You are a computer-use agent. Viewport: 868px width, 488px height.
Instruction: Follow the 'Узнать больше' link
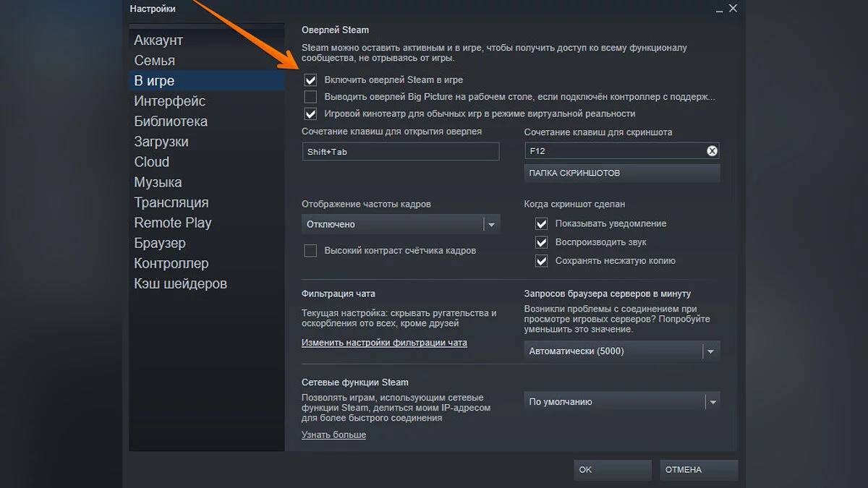coord(333,435)
